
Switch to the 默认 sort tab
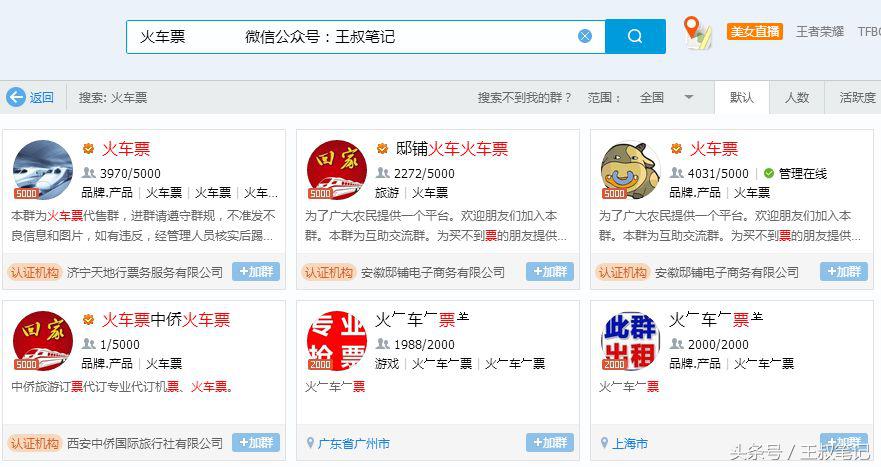coord(742,98)
